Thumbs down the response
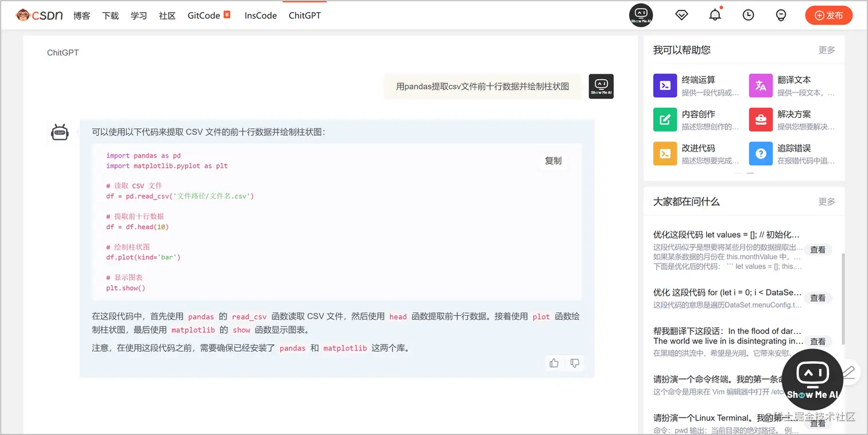 point(574,363)
